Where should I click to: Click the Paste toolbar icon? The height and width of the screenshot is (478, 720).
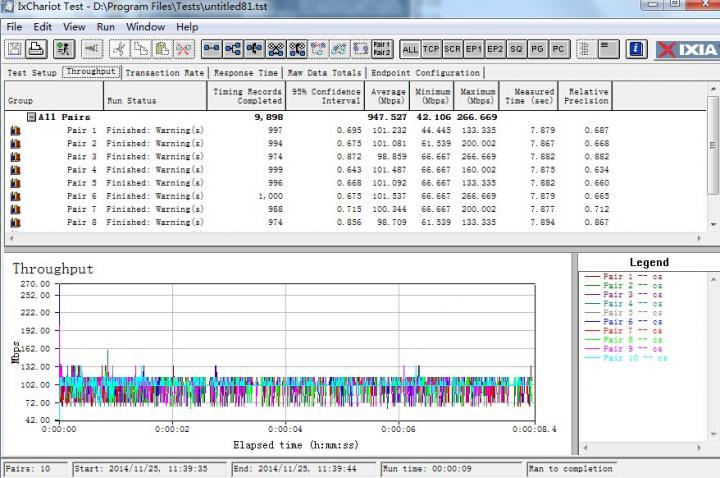162,49
